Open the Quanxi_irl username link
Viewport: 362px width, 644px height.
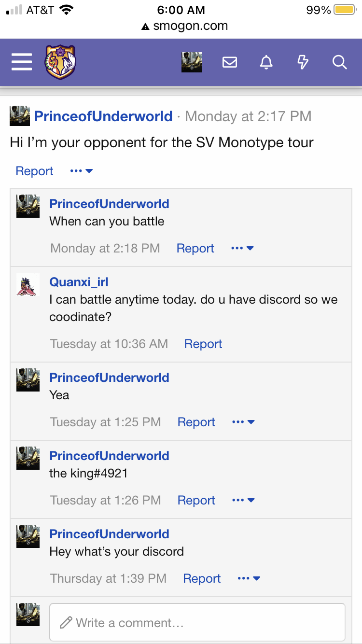tap(79, 282)
